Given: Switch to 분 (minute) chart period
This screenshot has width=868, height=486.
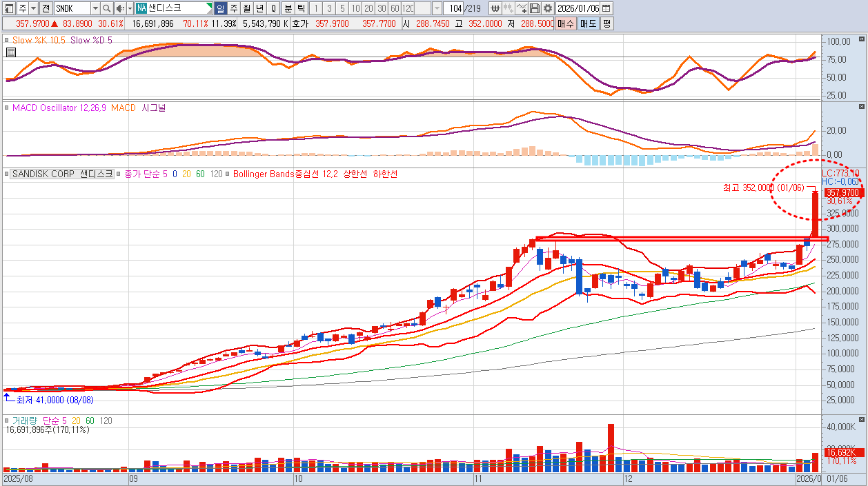Looking at the screenshot, I should [x=288, y=8].
